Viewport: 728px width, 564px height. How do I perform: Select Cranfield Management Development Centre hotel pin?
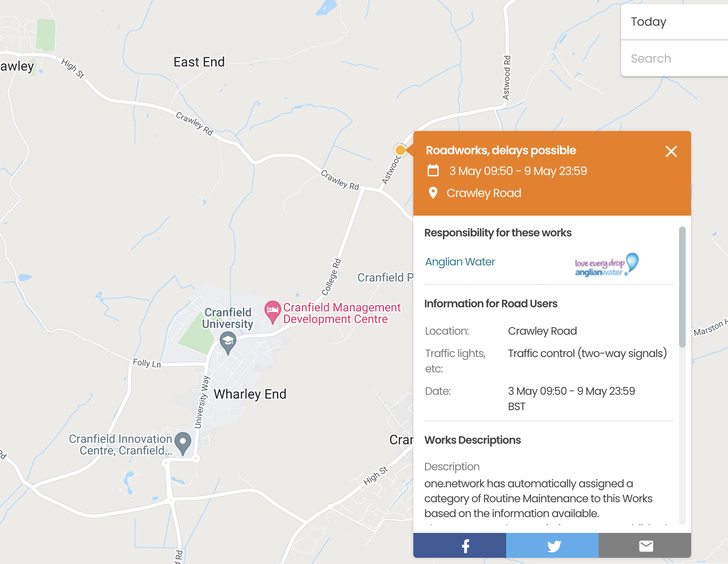[x=272, y=312]
